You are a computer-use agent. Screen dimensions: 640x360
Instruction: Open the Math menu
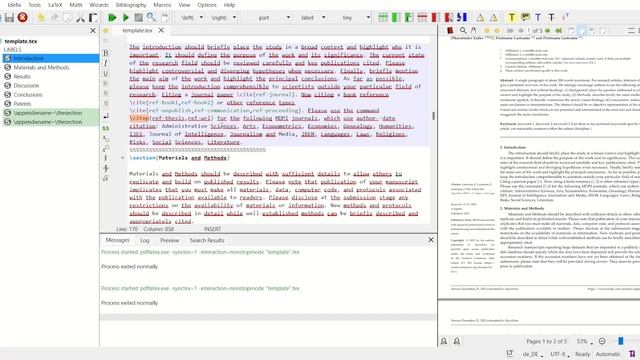click(76, 5)
